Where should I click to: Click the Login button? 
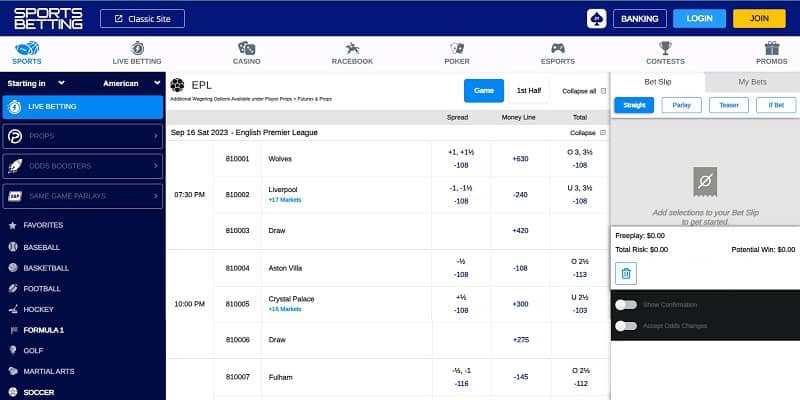click(x=699, y=19)
